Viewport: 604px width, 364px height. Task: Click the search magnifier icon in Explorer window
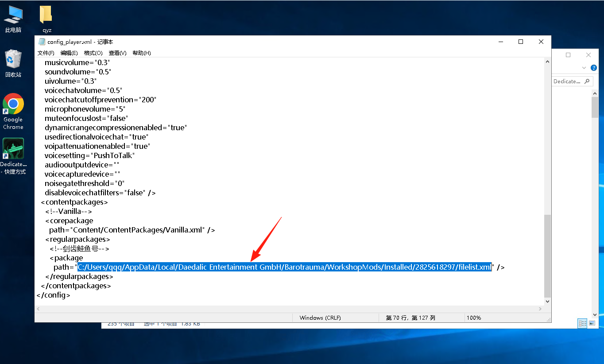coord(587,81)
